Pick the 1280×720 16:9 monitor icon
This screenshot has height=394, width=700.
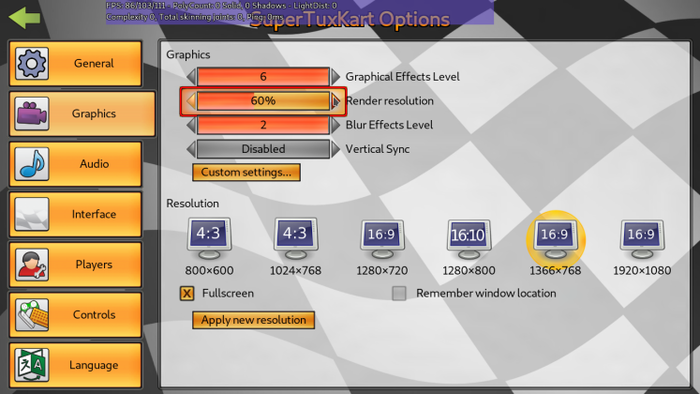[382, 239]
